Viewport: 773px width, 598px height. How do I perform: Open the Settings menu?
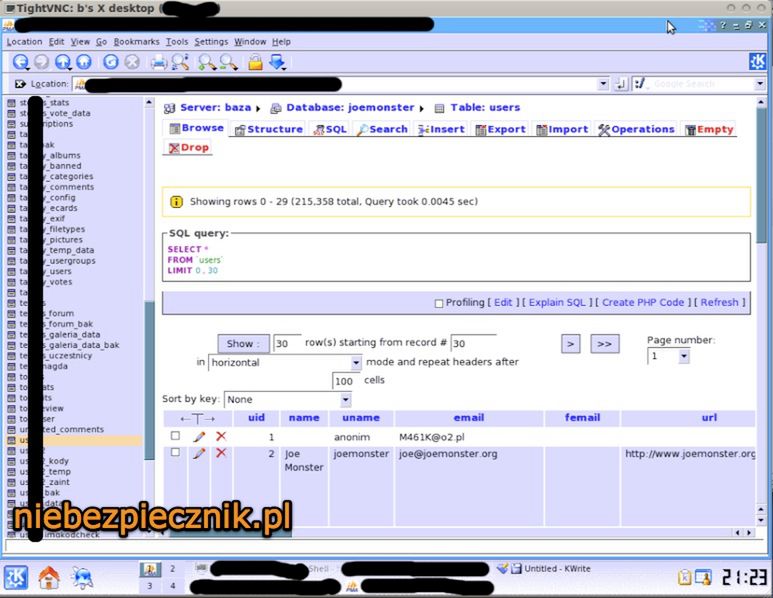211,42
